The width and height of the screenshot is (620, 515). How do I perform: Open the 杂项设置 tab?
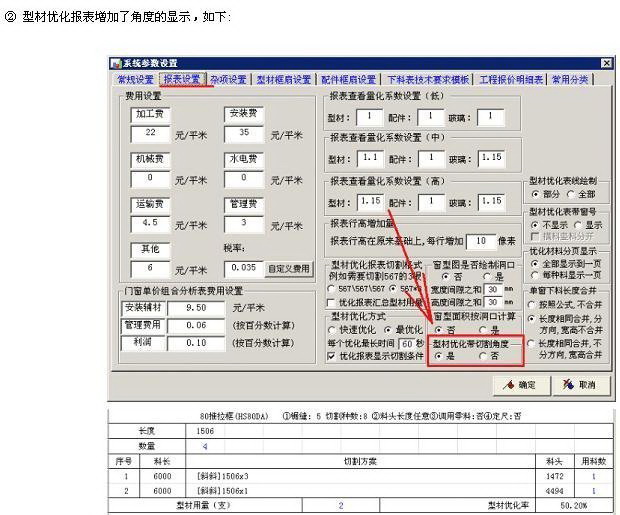tap(228, 80)
